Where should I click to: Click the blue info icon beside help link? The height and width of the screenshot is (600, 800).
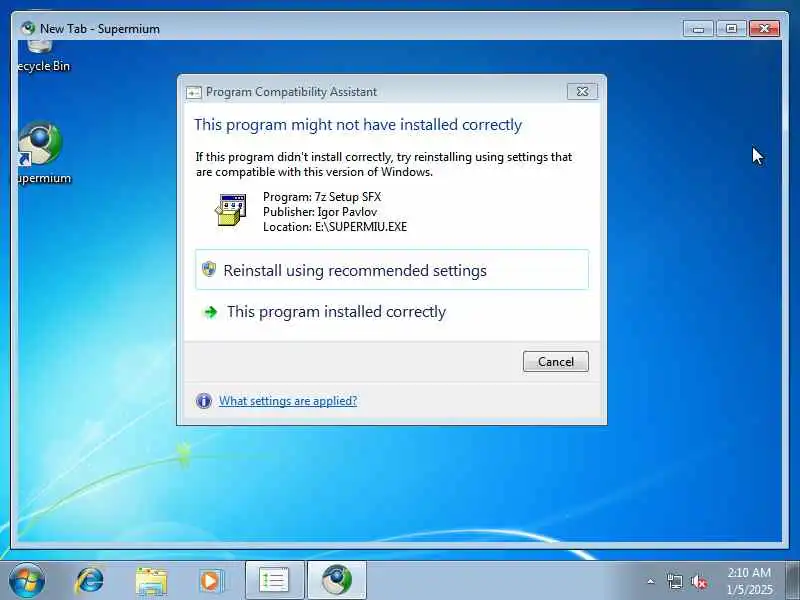pos(204,401)
